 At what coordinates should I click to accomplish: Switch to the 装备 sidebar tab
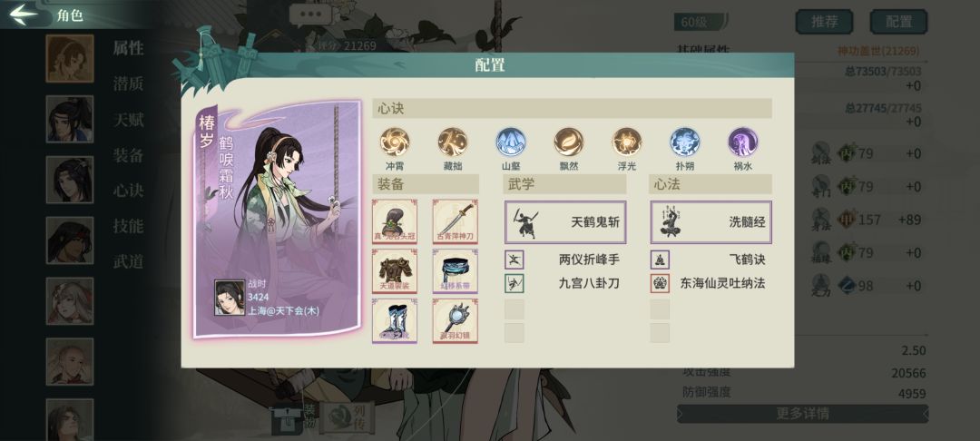128,155
